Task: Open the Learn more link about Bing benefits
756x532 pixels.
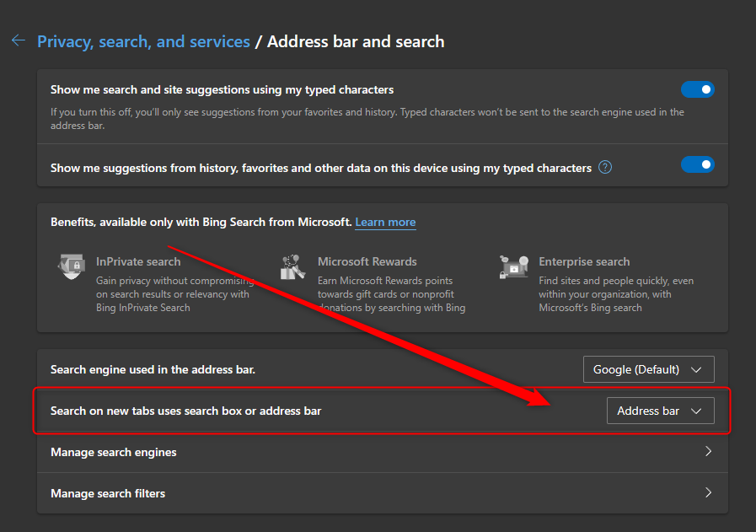Action: tap(385, 222)
